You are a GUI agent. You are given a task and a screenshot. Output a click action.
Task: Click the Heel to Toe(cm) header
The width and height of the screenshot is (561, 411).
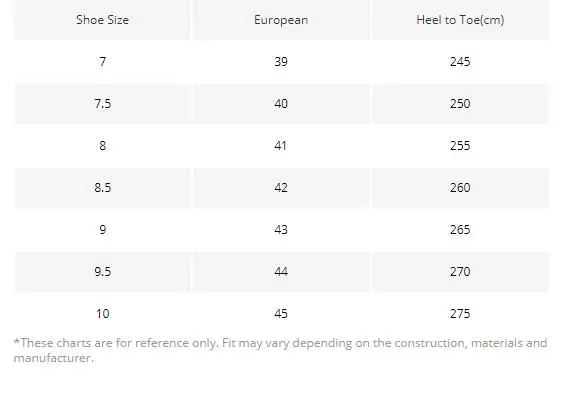(x=460, y=20)
